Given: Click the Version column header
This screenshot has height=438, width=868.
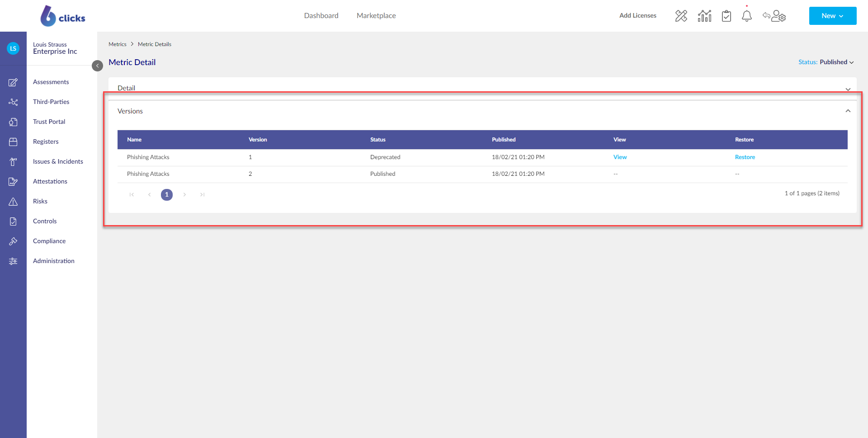Looking at the screenshot, I should (258, 140).
